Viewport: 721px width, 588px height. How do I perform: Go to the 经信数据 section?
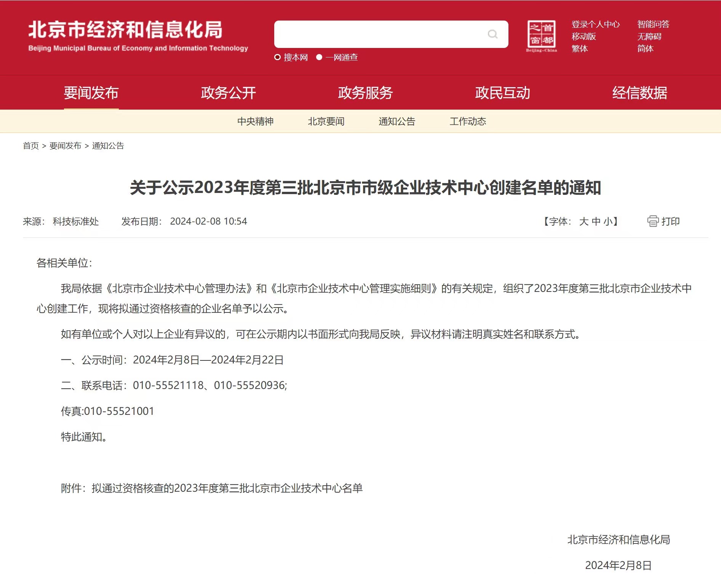640,93
